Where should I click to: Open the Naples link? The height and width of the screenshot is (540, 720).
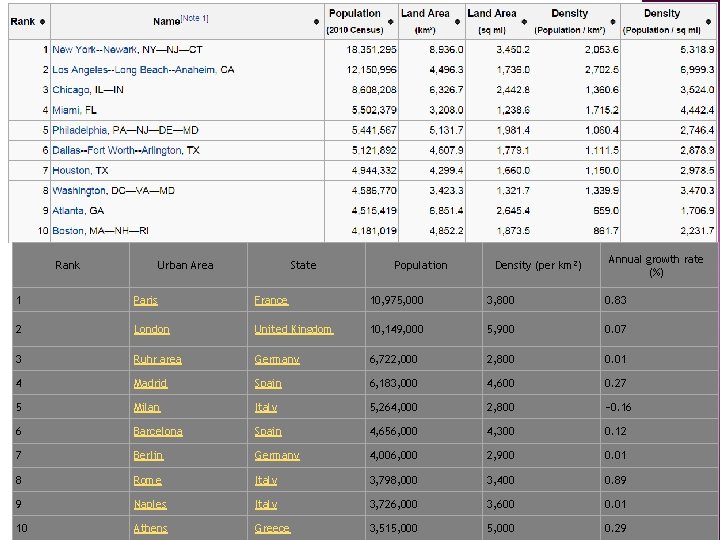(150, 504)
